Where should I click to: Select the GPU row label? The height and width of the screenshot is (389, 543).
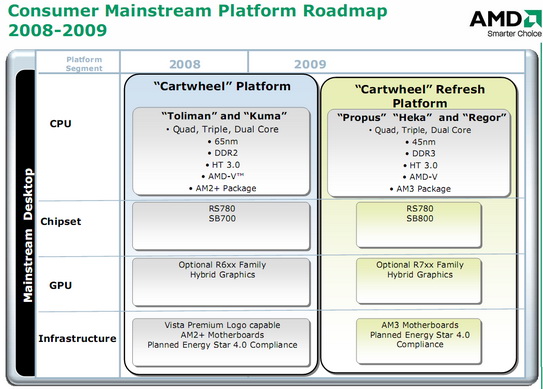(60, 285)
